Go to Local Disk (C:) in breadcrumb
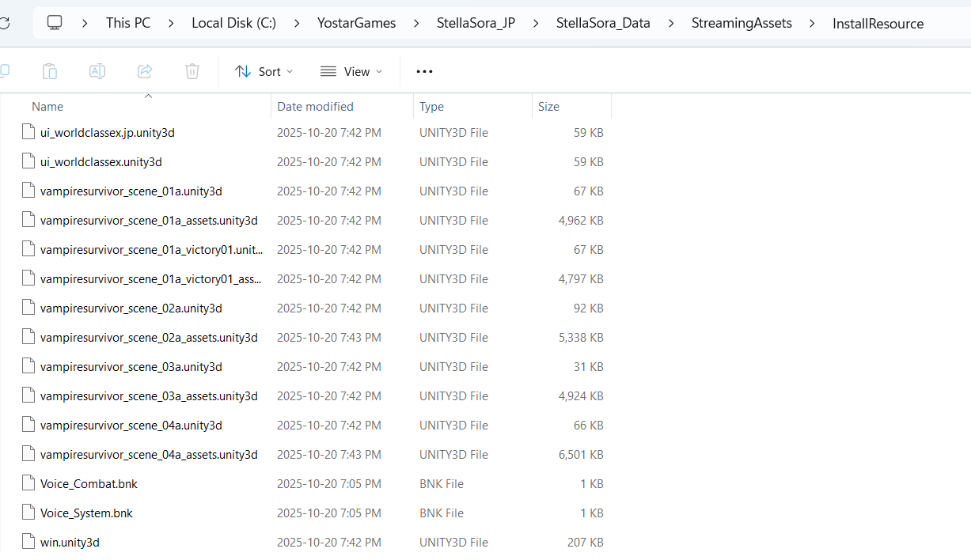Image resolution: width=971 pixels, height=560 pixels. 234,23
